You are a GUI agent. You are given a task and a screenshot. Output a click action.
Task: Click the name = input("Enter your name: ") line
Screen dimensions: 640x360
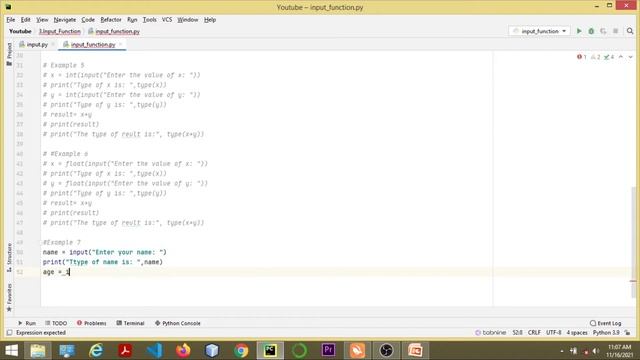(104, 252)
